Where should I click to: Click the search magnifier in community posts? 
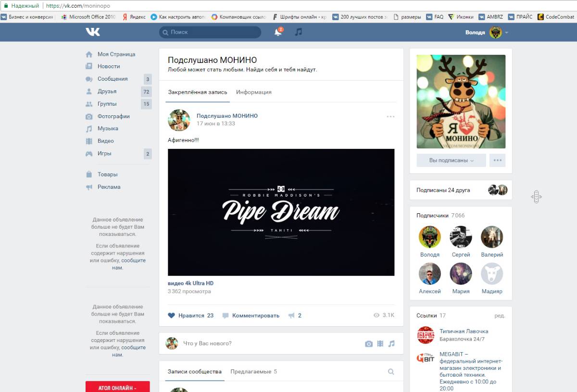click(391, 371)
